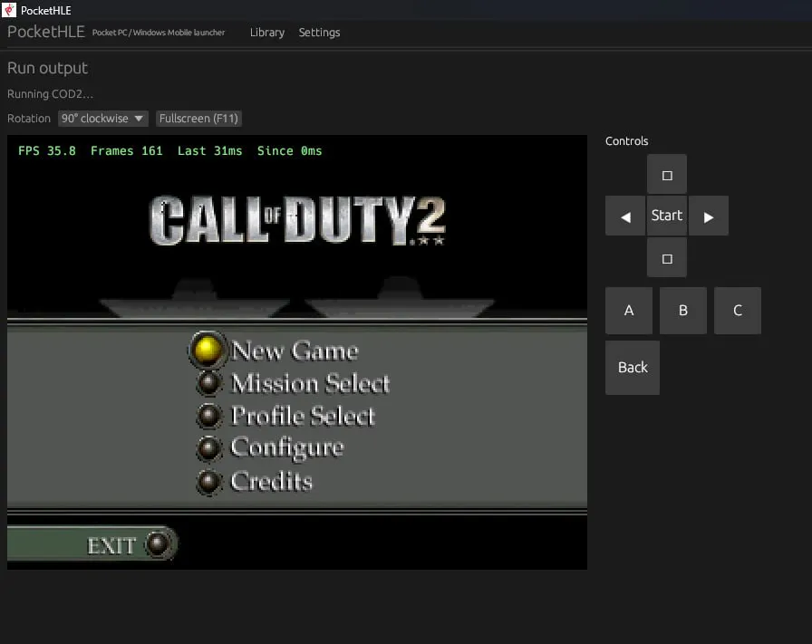Viewport: 812px width, 644px height.
Task: Click the Rotation label
Action: coord(29,119)
